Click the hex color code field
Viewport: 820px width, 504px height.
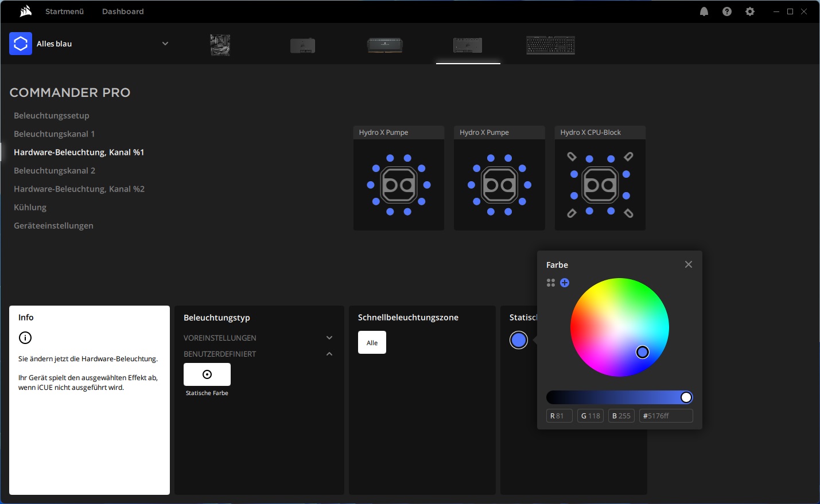click(666, 416)
